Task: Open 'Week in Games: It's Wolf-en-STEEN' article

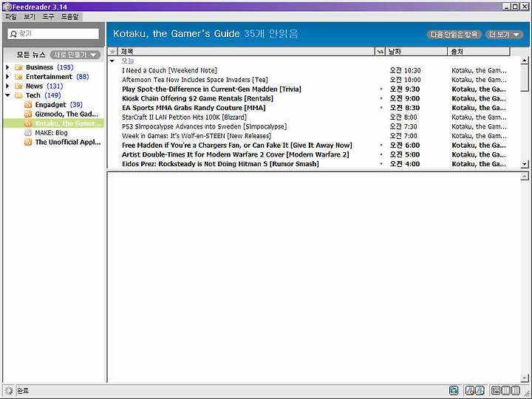Action: pos(197,136)
